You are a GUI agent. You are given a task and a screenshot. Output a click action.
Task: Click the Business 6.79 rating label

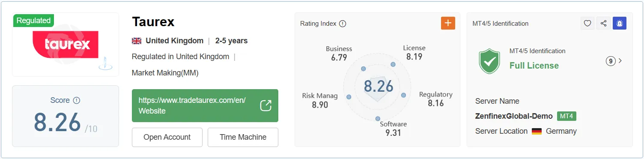pyautogui.click(x=339, y=53)
